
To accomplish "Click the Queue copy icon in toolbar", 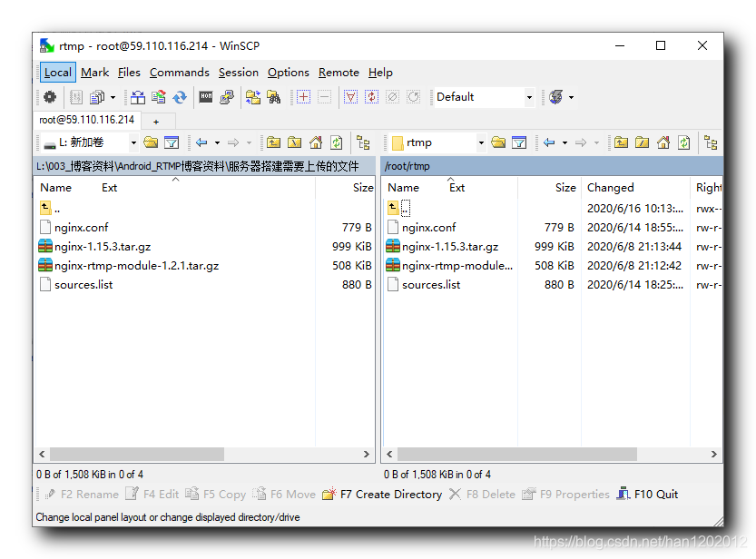I will coord(97,97).
